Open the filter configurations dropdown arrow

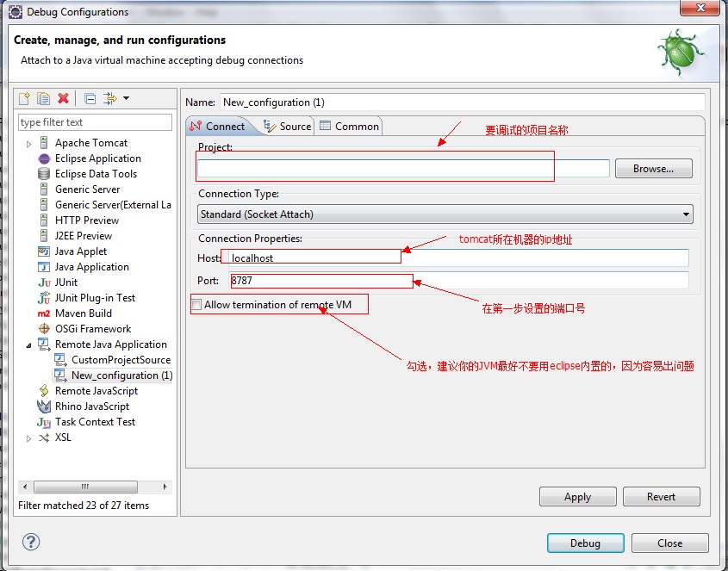(x=126, y=99)
